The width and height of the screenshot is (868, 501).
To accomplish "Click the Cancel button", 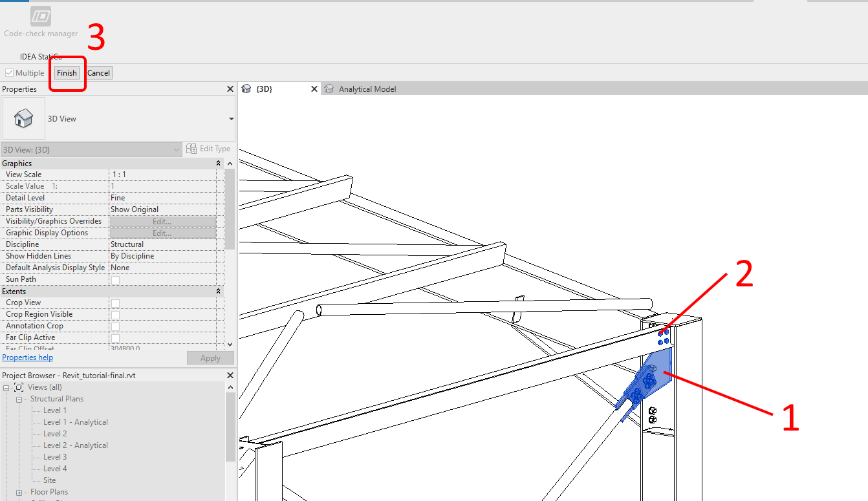I will (x=99, y=73).
